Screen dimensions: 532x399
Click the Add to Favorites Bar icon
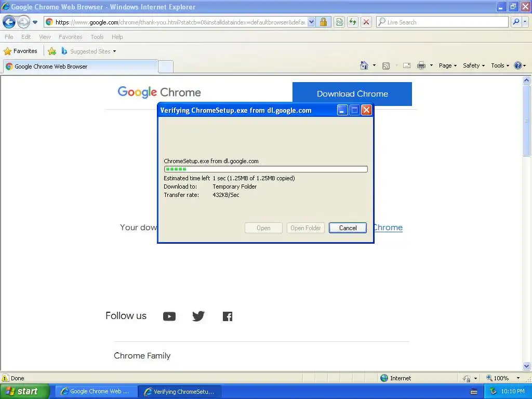52,51
